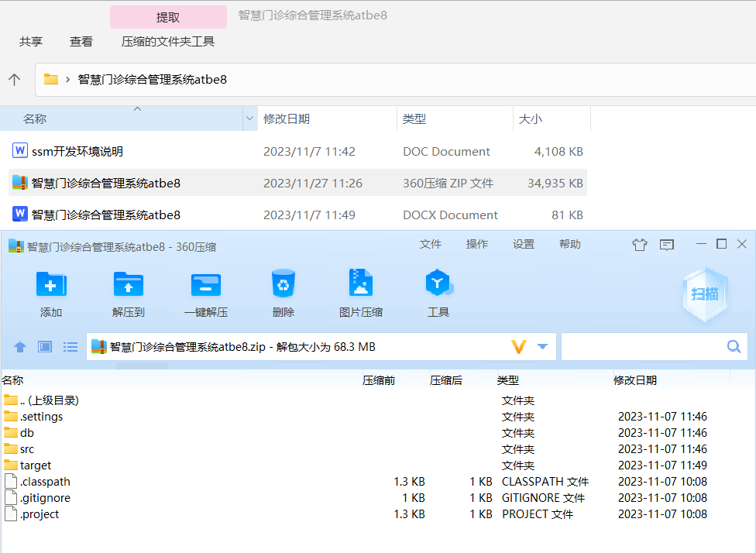
Task: Click the feedback message icon in title bar
Action: click(x=667, y=245)
